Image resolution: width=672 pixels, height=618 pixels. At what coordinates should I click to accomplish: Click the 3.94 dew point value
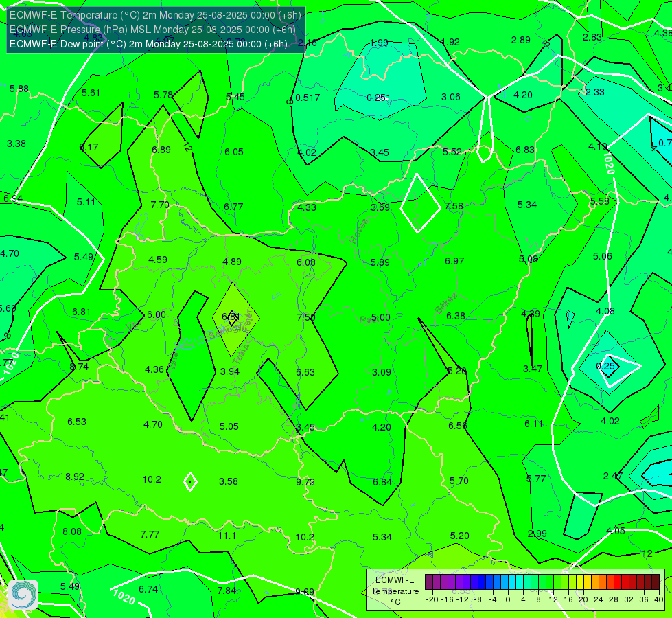click(230, 371)
